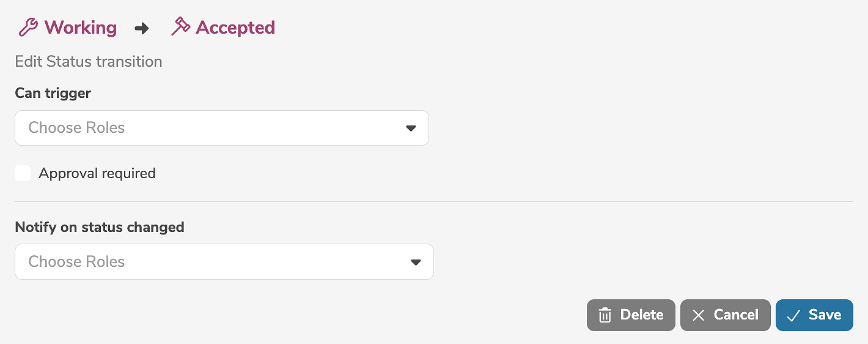Select the Working status title
The height and width of the screenshot is (344, 868).
coord(80,28)
